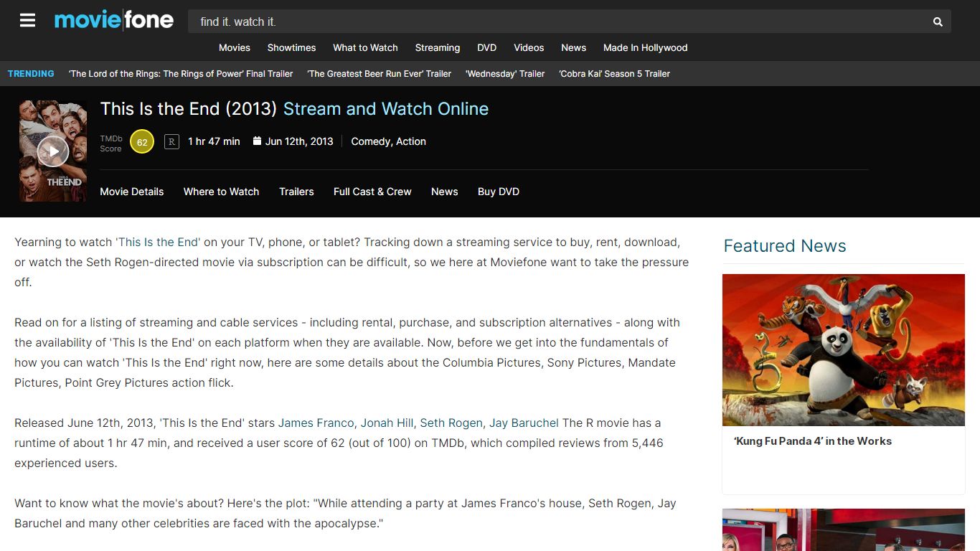Open the Movies menu
The width and height of the screenshot is (980, 551).
pyautogui.click(x=235, y=47)
